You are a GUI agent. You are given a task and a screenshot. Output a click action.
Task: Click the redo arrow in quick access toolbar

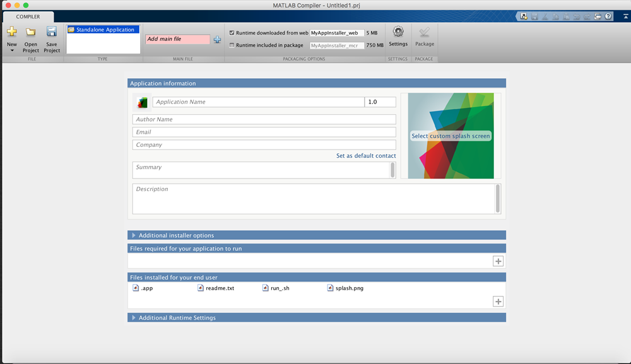[x=587, y=16]
